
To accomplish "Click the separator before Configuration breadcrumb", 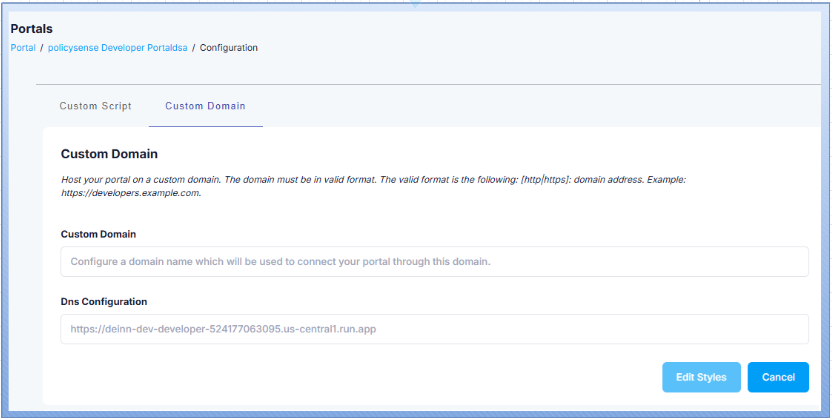I will point(194,48).
